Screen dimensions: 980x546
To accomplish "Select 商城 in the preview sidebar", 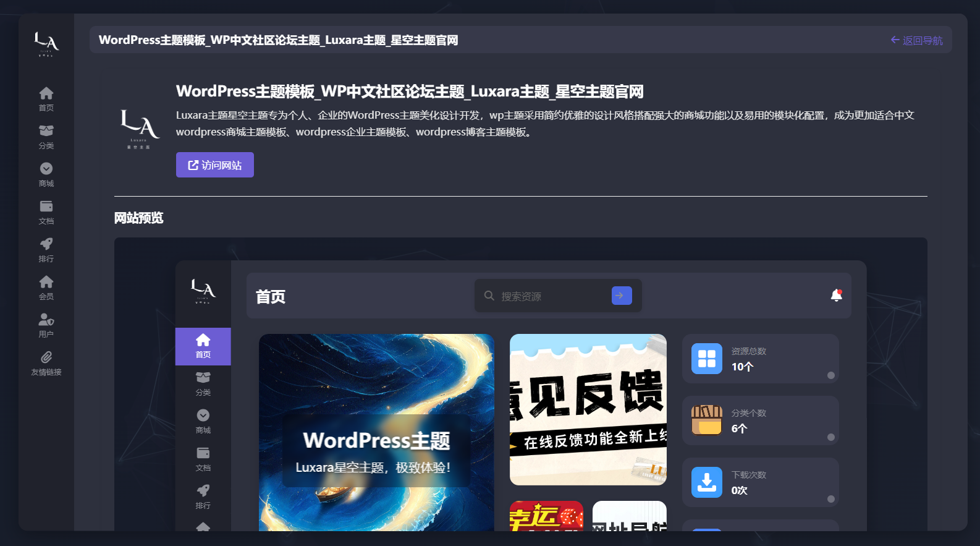I will 203,422.
